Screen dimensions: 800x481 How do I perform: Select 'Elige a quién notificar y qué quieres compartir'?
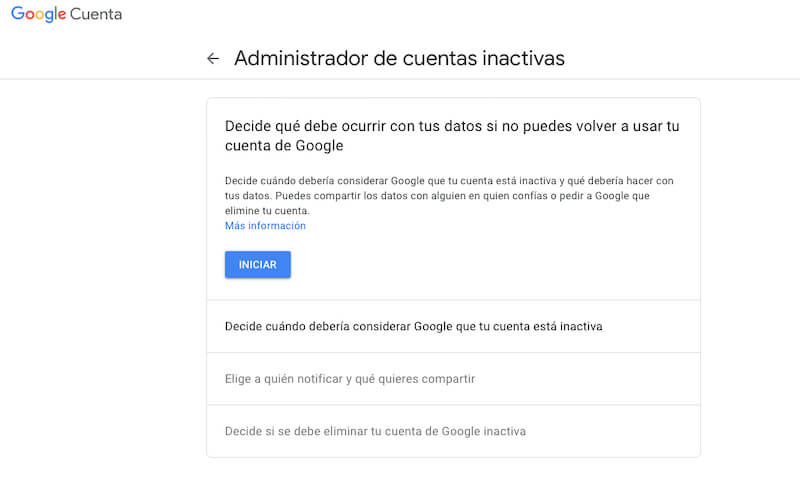[x=453, y=379]
